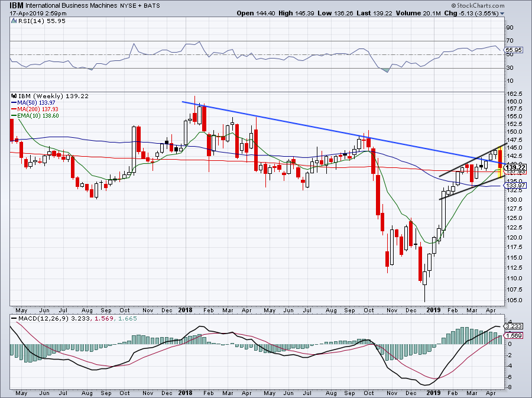Viewport: 532px width, 398px height.
Task: Click the -8 label on the MACD axis
Action: [x=510, y=387]
